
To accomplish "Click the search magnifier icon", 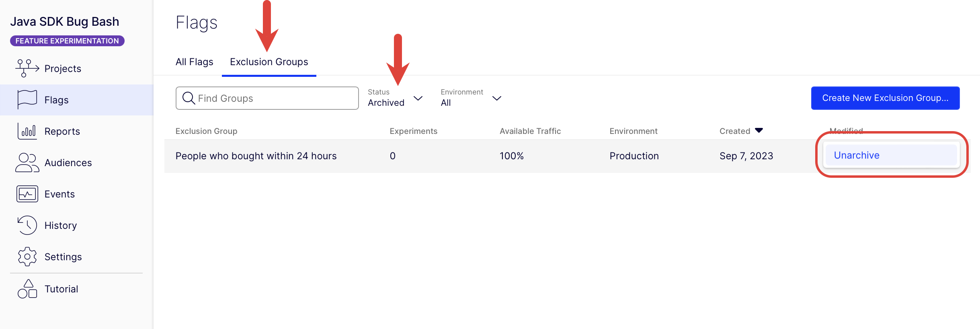I will [189, 98].
